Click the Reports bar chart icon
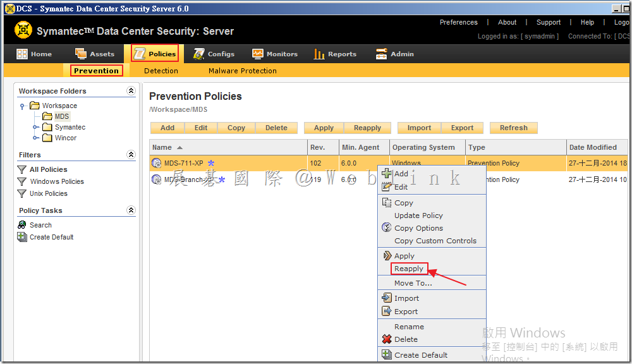Viewport: 632px width, 364px height. 319,54
